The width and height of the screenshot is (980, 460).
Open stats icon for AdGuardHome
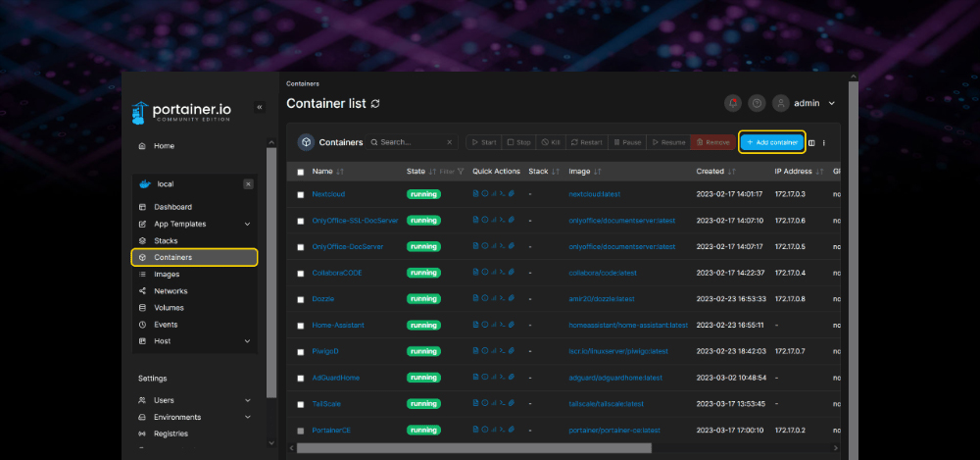coord(493,378)
